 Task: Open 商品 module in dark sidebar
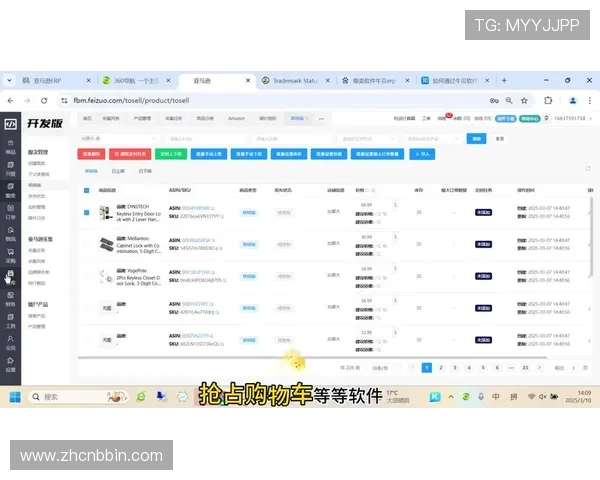point(10,147)
